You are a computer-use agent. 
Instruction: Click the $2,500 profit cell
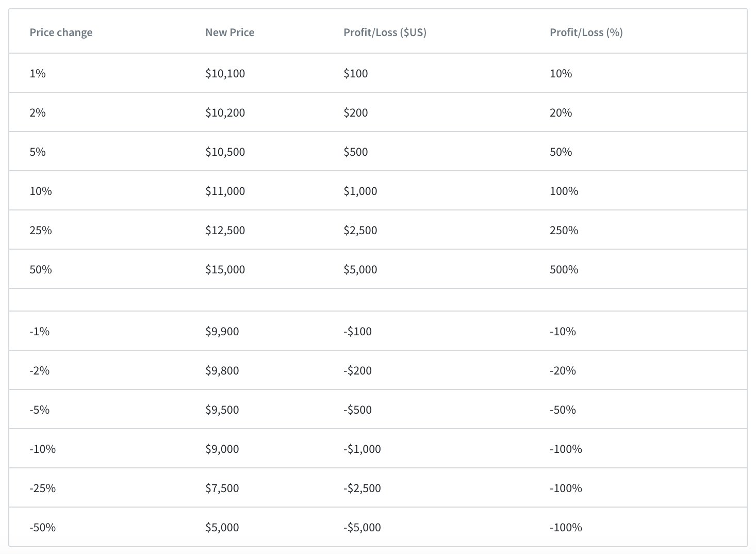[360, 231]
